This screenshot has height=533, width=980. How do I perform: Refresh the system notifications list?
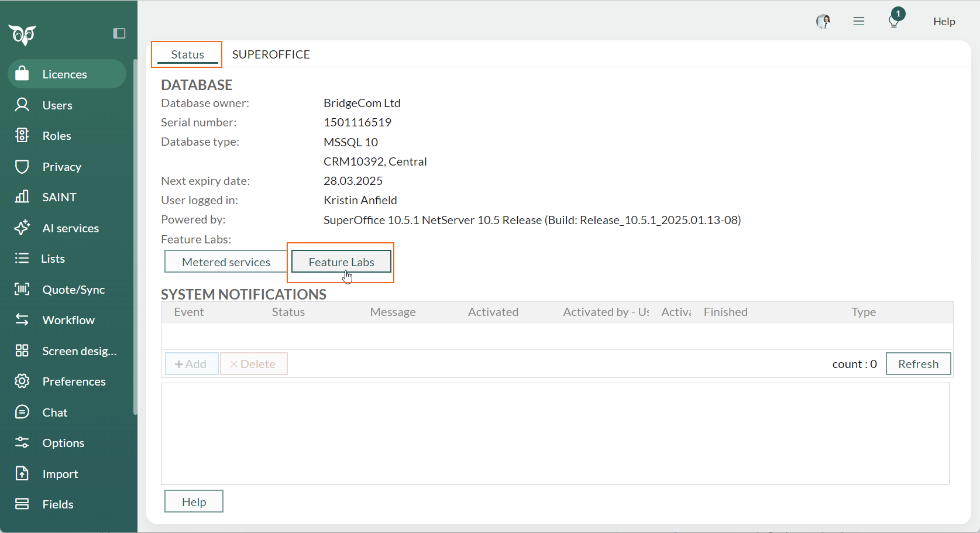[918, 363]
